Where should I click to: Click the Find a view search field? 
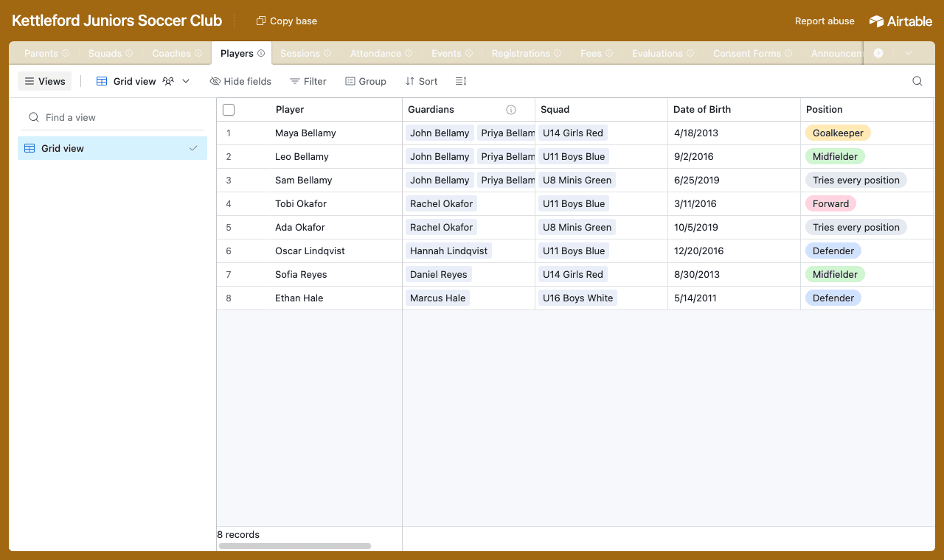[112, 117]
